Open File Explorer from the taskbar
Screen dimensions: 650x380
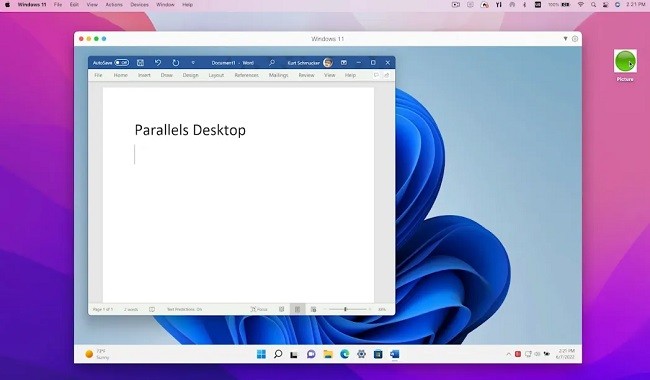328,354
